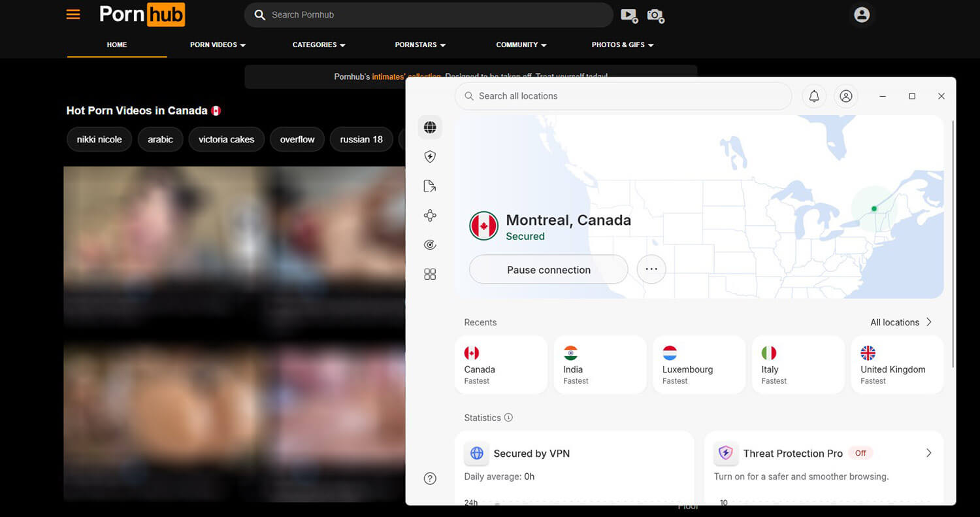The width and height of the screenshot is (980, 517).
Task: Open All locations list
Action: (901, 322)
